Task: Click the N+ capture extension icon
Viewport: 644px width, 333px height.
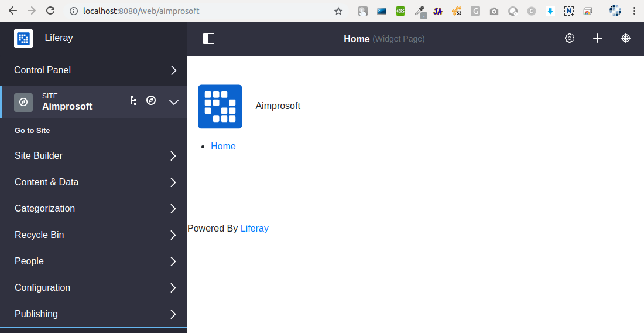Action: coord(569,11)
